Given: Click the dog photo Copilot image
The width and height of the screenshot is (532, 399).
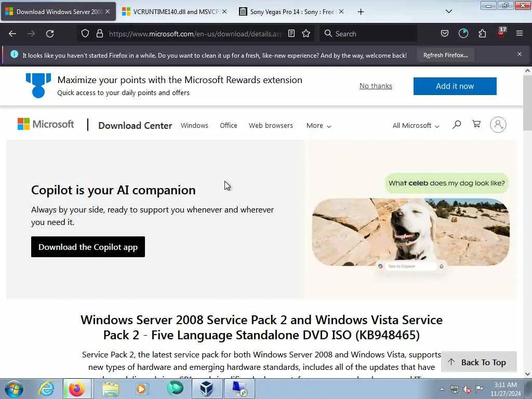Looking at the screenshot, I should (x=410, y=232).
